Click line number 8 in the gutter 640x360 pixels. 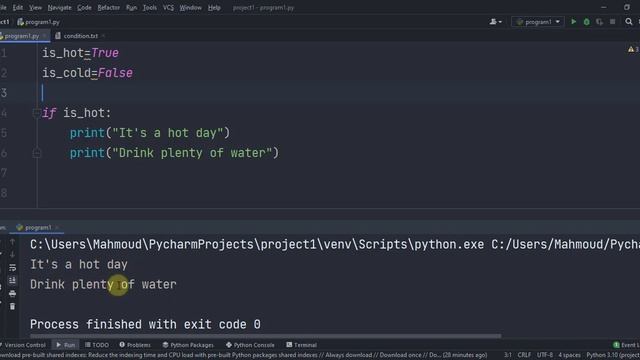coord(4,193)
